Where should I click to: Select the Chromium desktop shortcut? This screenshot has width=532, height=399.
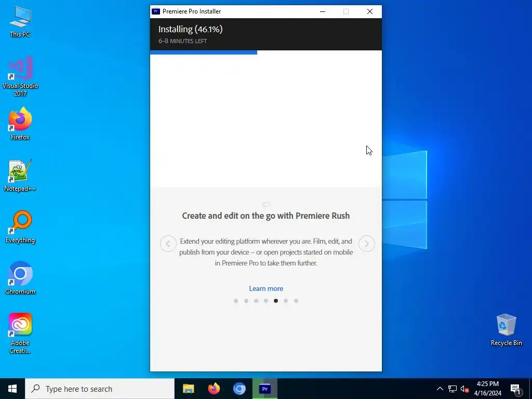point(20,278)
